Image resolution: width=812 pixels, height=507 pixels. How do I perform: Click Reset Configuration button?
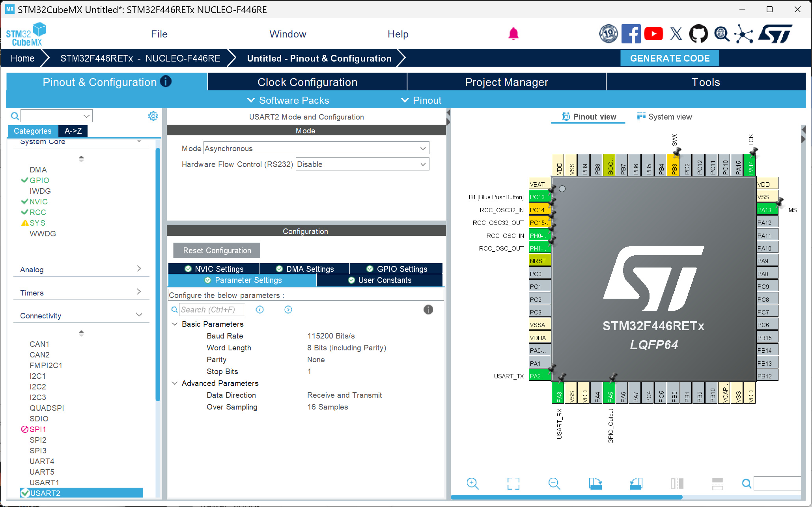217,251
